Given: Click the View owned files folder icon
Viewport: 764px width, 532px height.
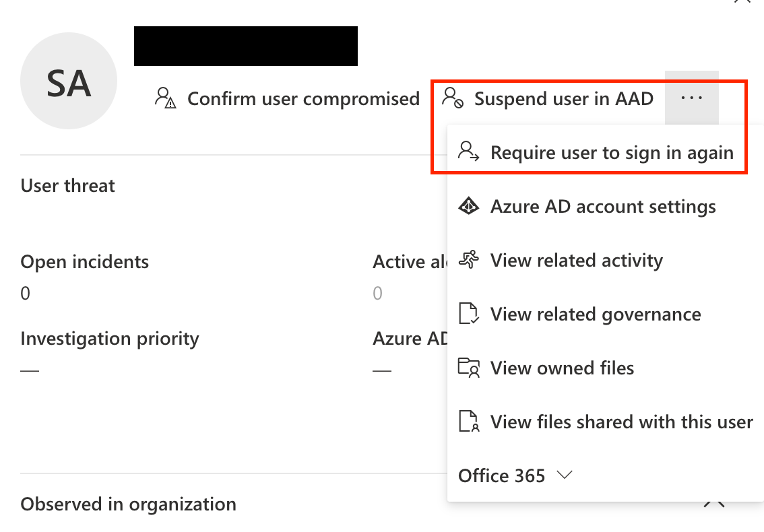Looking at the screenshot, I should click(x=468, y=368).
